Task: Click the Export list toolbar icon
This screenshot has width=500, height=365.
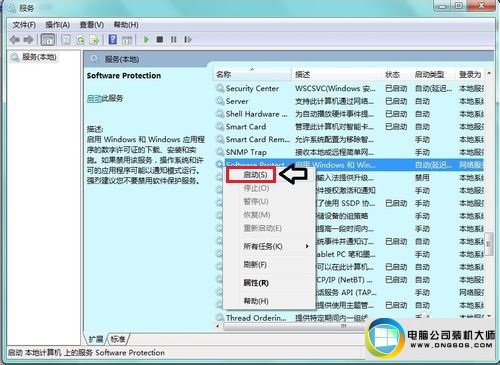Action: coord(95,40)
